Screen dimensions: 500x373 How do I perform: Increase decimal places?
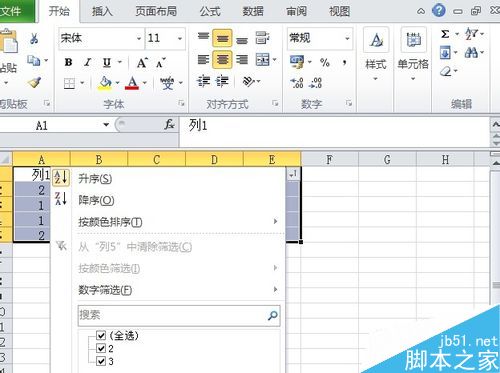[x=297, y=82]
